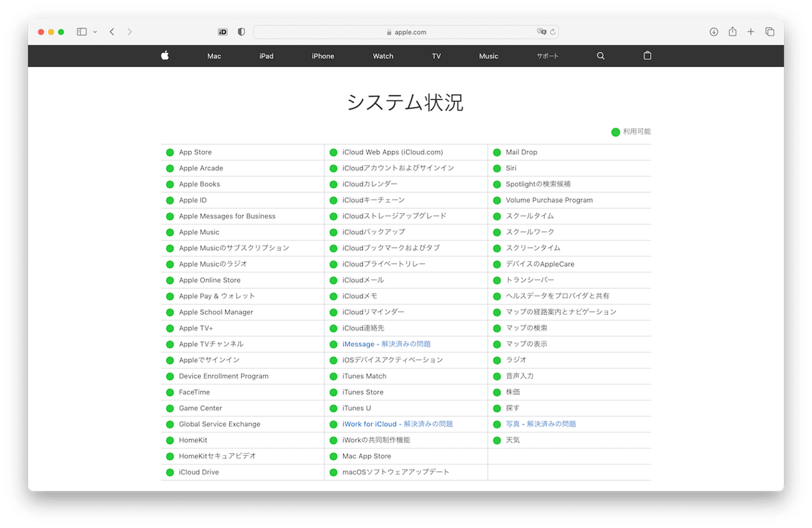This screenshot has height=528, width=812.
Task: Open the share icon
Action: pos(733,31)
